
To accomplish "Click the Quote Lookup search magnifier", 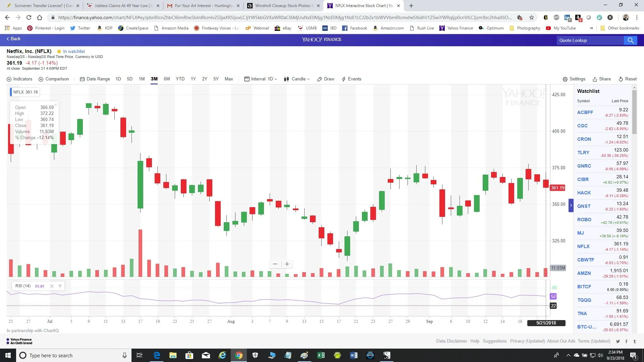I will [x=631, y=41].
